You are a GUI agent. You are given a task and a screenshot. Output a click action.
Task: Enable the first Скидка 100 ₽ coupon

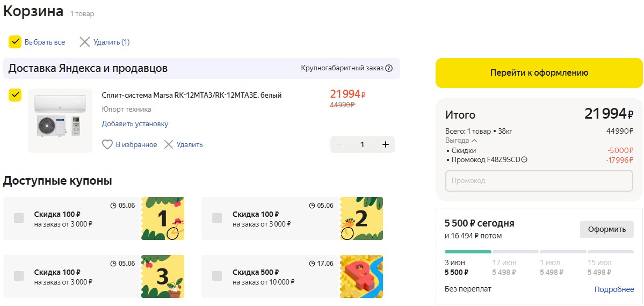pyautogui.click(x=19, y=218)
